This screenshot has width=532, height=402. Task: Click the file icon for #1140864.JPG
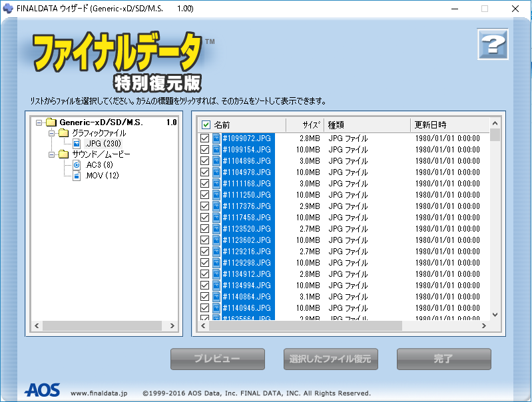[x=216, y=296]
